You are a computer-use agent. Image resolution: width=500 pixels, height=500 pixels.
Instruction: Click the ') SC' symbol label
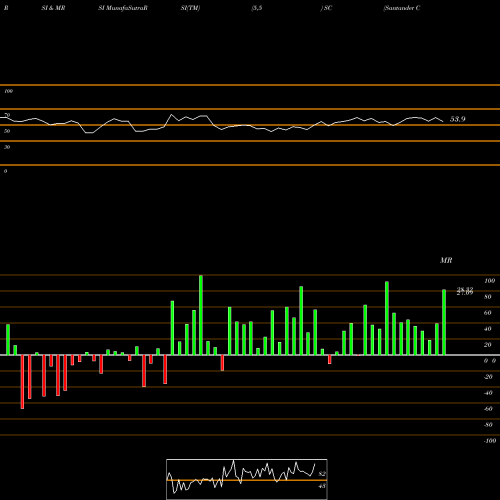coord(326,8)
